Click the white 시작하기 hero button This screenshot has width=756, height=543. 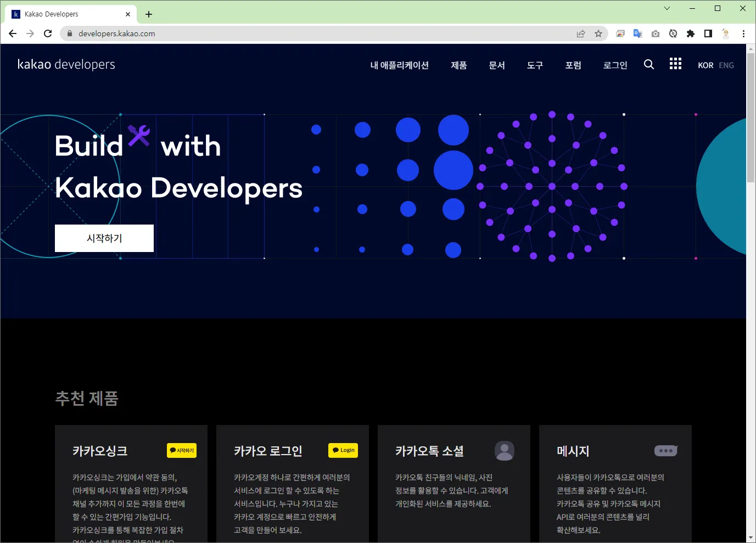tap(104, 238)
